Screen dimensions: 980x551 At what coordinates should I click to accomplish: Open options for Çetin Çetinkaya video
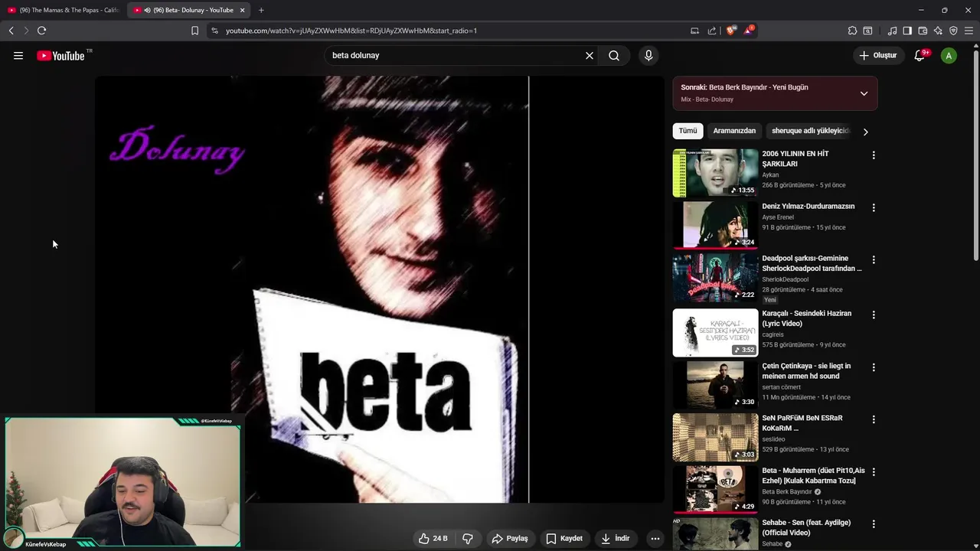(x=874, y=367)
